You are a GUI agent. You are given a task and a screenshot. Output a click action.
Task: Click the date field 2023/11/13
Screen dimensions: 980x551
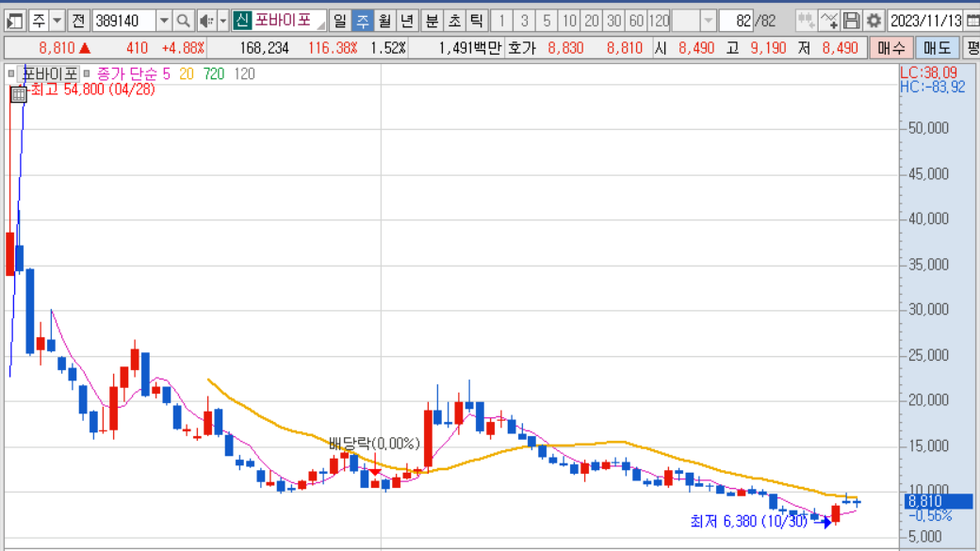(925, 22)
